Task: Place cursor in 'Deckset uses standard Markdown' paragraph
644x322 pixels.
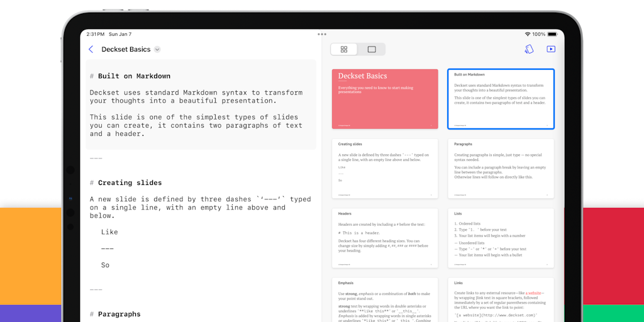Action: 196,96
